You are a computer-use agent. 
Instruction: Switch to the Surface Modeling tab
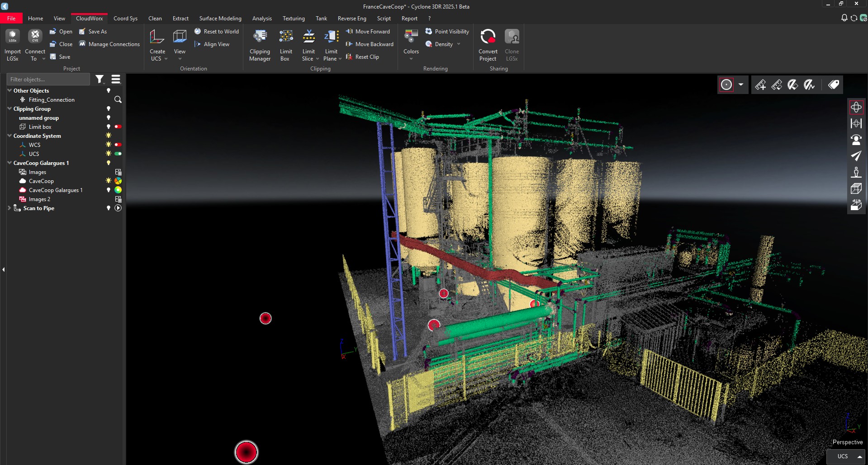pos(220,19)
